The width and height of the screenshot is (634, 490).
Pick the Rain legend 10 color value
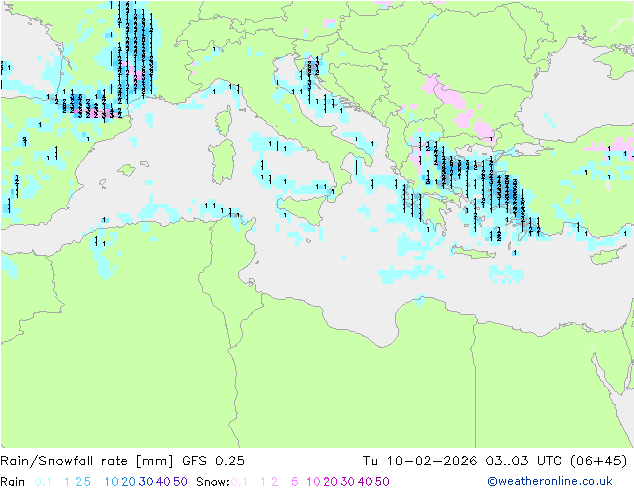pyautogui.click(x=111, y=482)
